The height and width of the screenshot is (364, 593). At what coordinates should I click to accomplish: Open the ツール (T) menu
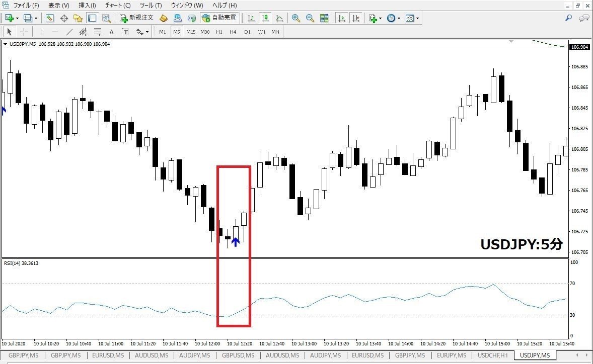pyautogui.click(x=151, y=6)
